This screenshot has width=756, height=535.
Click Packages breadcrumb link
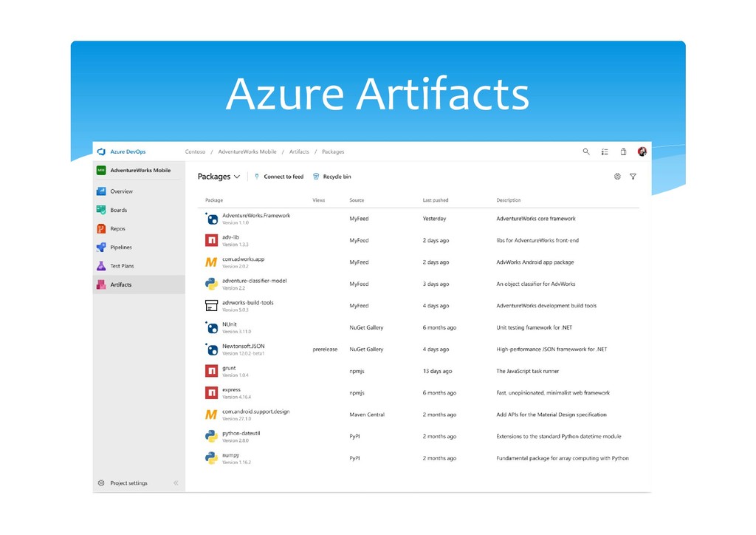tap(333, 151)
